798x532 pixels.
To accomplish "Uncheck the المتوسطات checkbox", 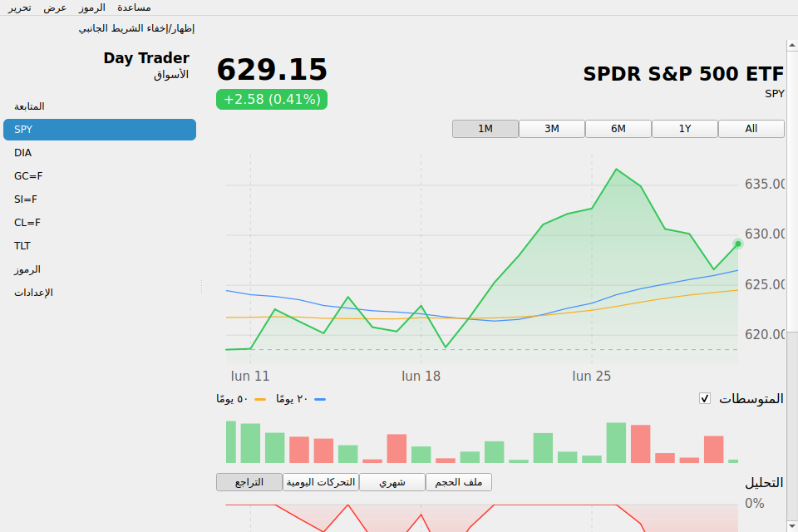I will pyautogui.click(x=705, y=399).
